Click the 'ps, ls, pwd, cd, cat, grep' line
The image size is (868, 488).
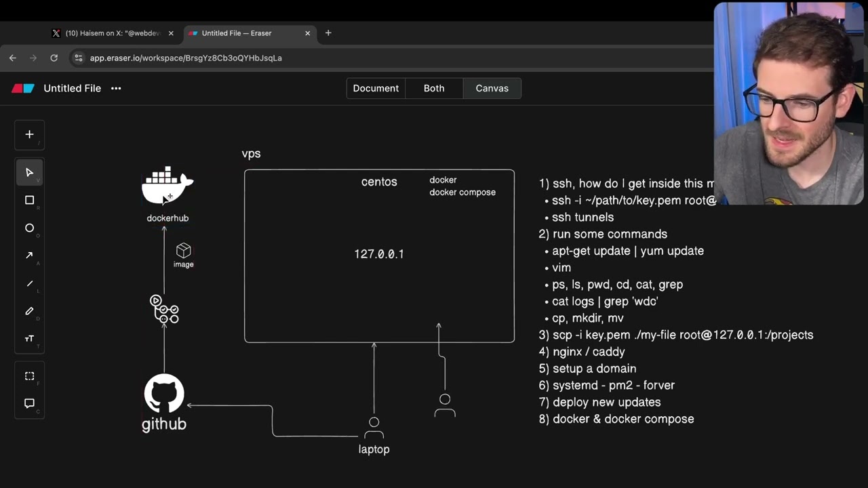[617, 285]
